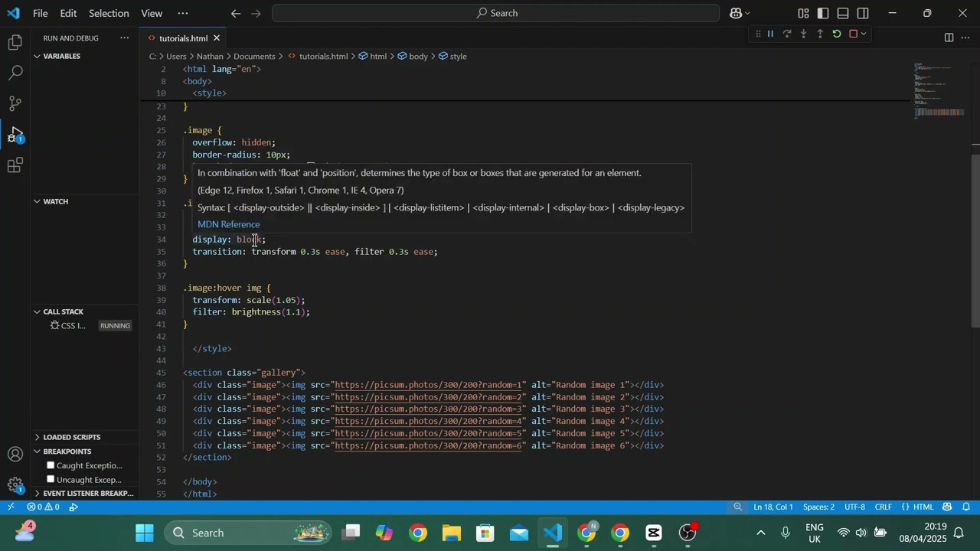The width and height of the screenshot is (980, 551).
Task: Open the Extensions view
Action: click(x=15, y=165)
